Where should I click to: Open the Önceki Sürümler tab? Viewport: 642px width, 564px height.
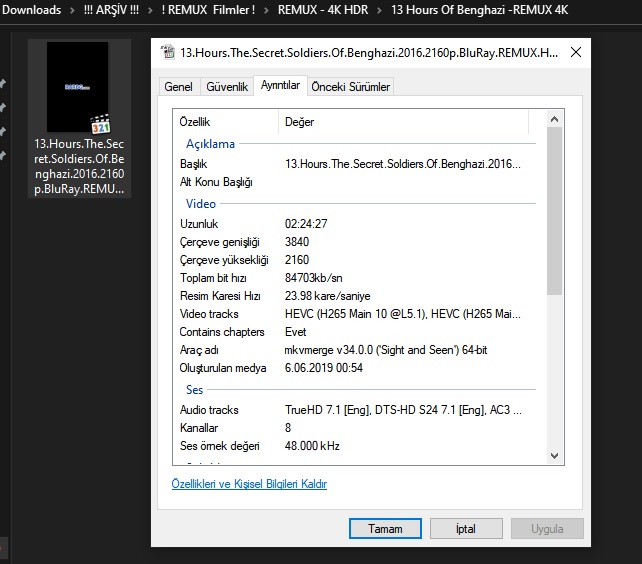pos(350,87)
